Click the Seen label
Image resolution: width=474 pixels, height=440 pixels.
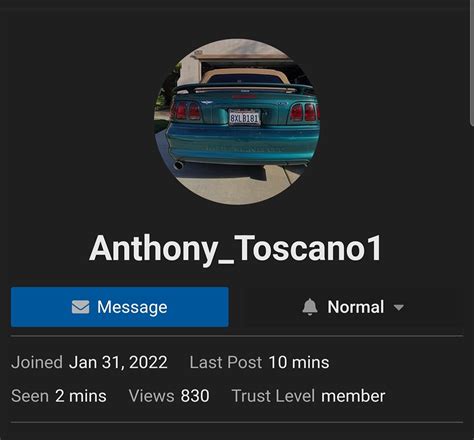(30, 396)
